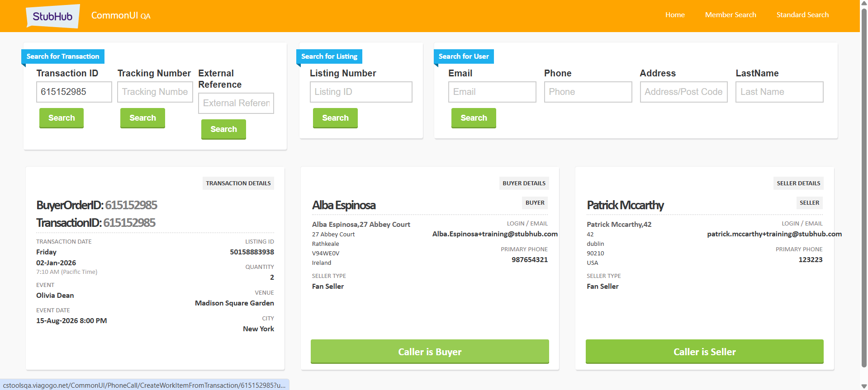Open the Home menu item
This screenshot has width=868, height=390.
point(674,15)
